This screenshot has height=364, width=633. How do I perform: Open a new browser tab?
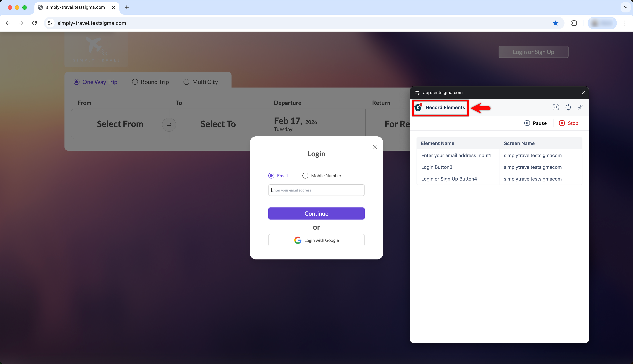tap(127, 7)
